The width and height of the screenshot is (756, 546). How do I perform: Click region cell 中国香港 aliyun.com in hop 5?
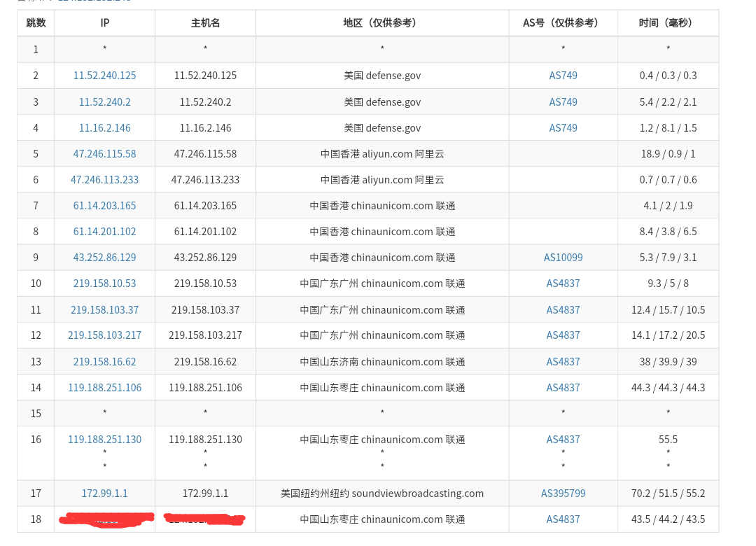(x=382, y=154)
